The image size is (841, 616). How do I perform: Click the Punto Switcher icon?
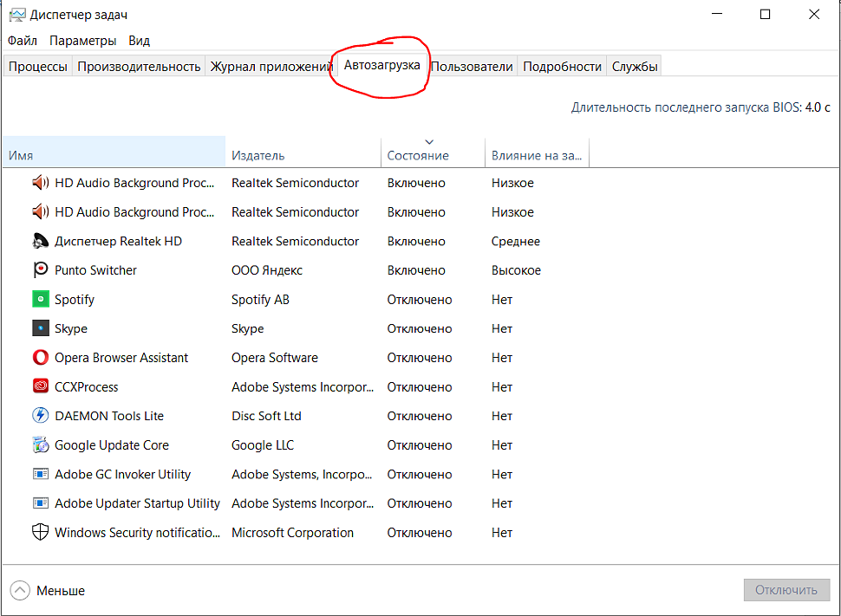pyautogui.click(x=40, y=270)
